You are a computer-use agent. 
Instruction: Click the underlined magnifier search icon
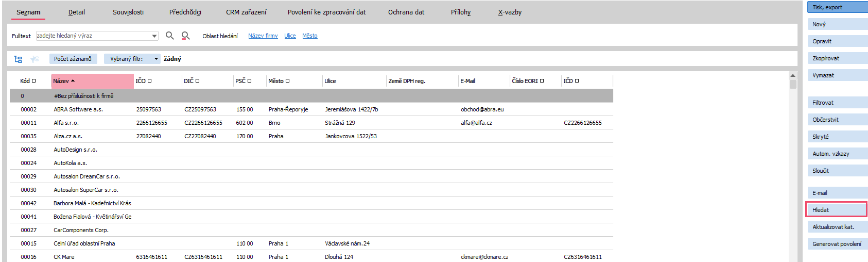tap(186, 36)
